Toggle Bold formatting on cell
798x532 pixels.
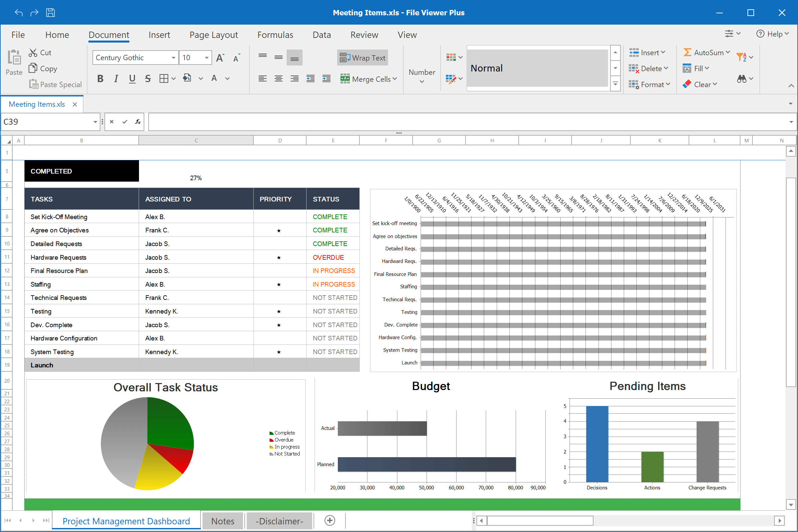click(99, 79)
